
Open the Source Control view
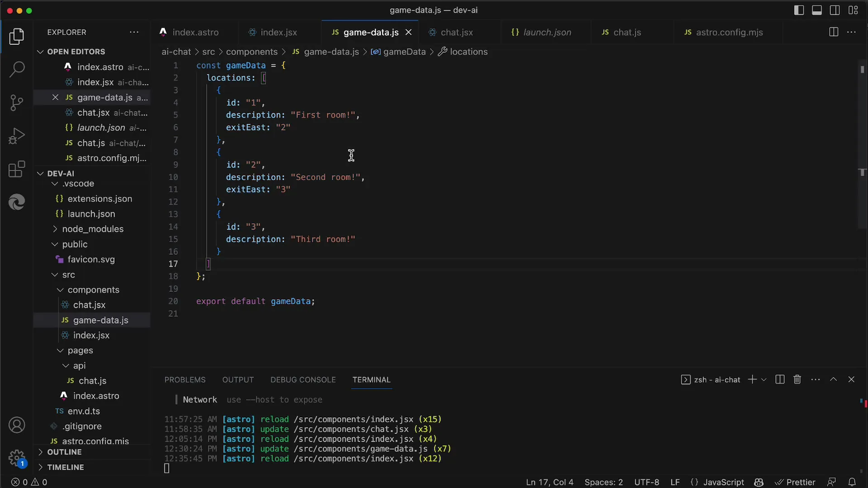tap(17, 103)
